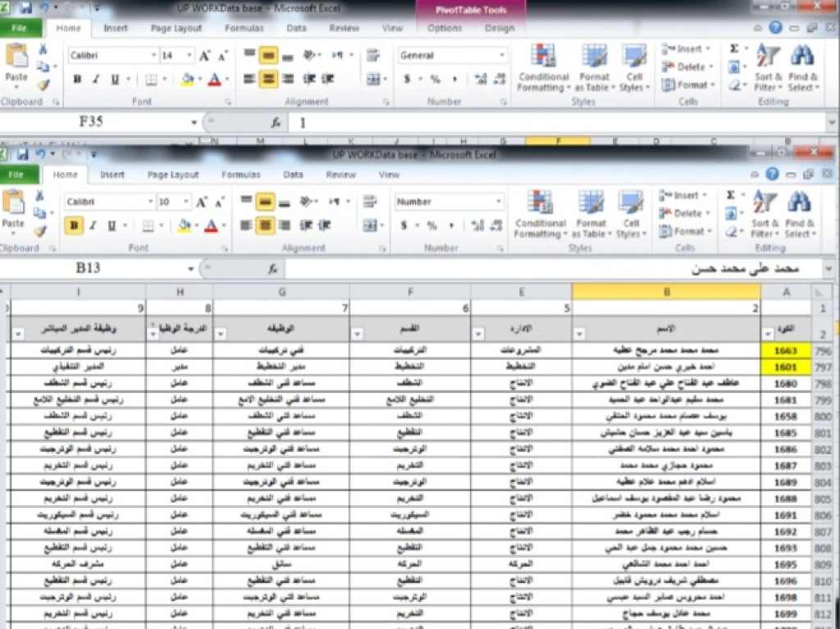840x629 pixels.
Task: Open Format as Table in back window
Action: (595, 67)
